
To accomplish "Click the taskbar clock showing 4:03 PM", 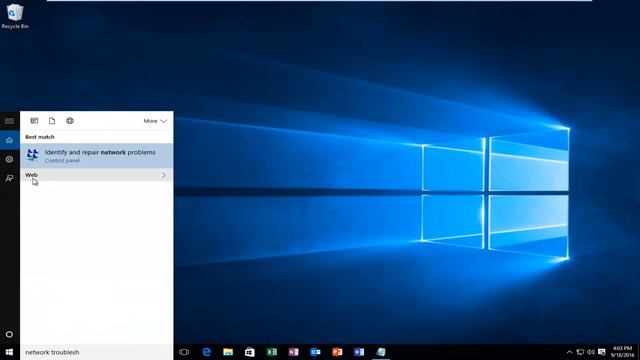I will [622, 352].
